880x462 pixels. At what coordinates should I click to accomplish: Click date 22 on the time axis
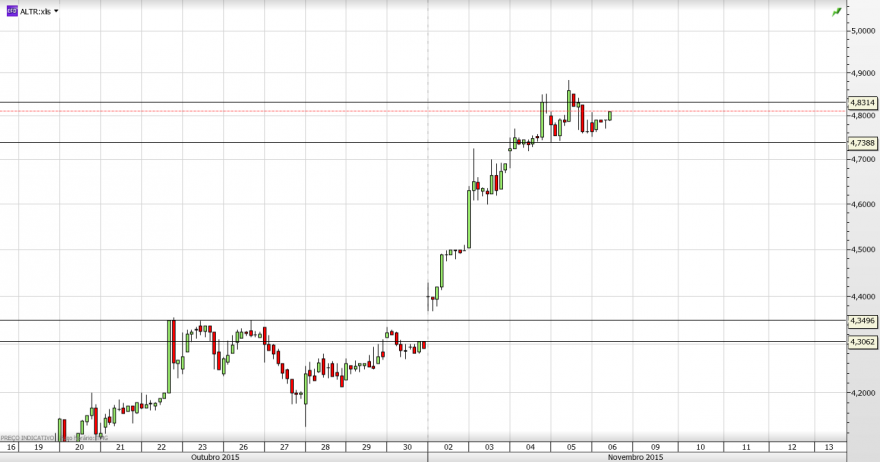(162, 447)
